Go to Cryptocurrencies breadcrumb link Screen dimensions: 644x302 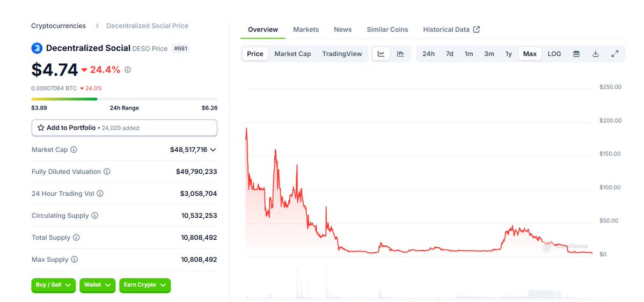click(x=58, y=26)
